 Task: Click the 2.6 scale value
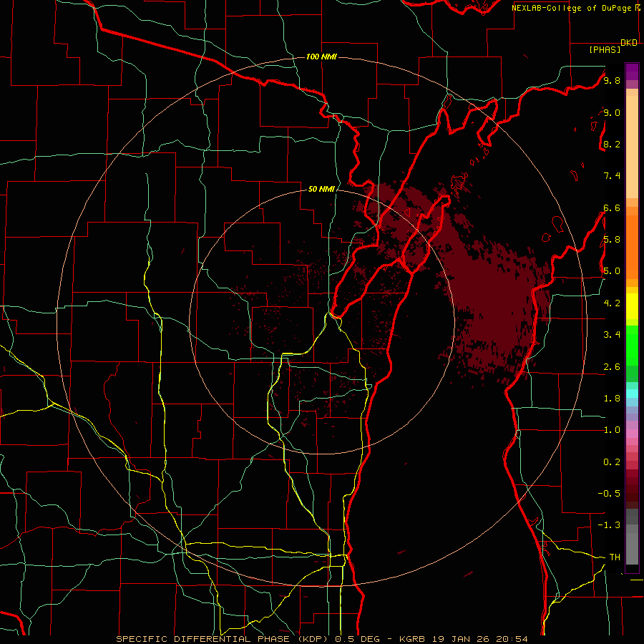(612, 367)
